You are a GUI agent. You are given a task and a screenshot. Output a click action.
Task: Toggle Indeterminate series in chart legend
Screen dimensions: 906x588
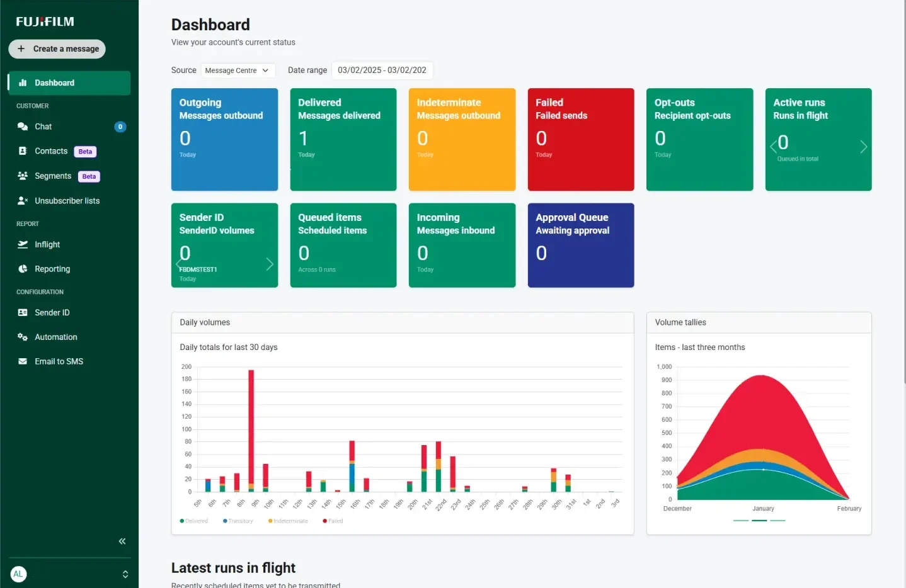(x=288, y=521)
